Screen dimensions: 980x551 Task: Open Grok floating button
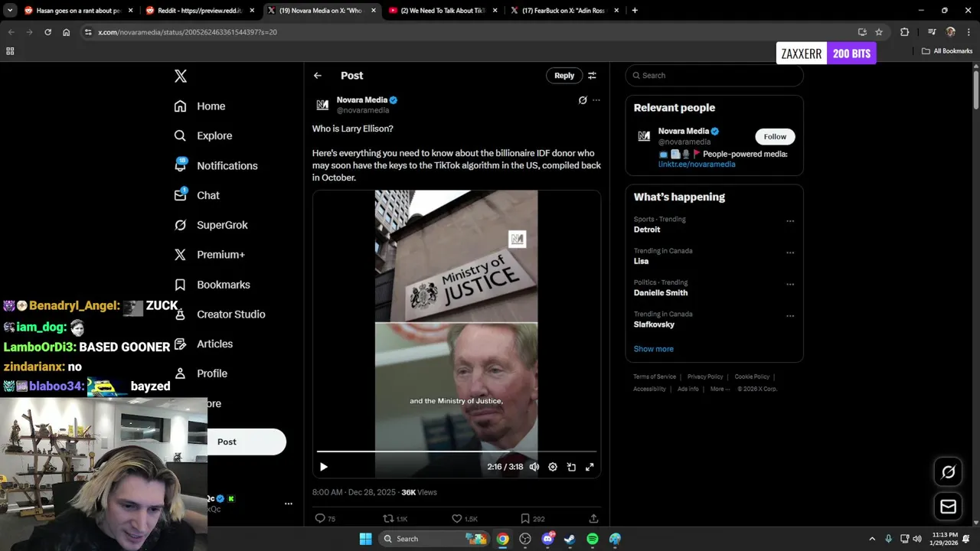(948, 472)
